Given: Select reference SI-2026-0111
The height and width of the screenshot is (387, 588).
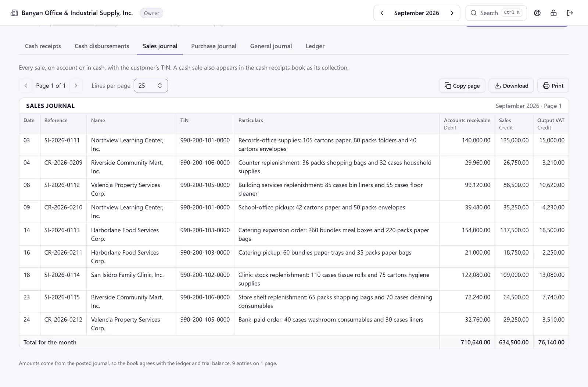Looking at the screenshot, I should 62,140.
